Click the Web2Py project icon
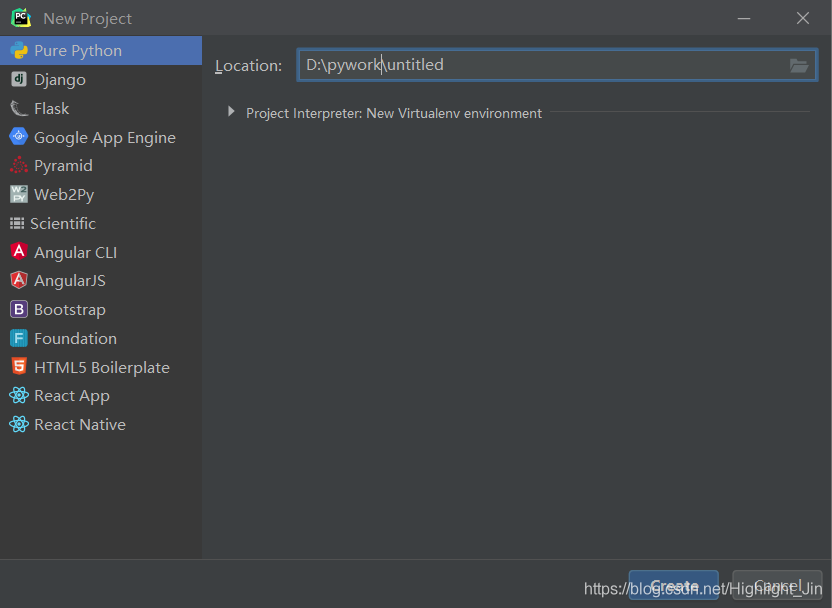Screen dimensions: 832x608 (19, 195)
